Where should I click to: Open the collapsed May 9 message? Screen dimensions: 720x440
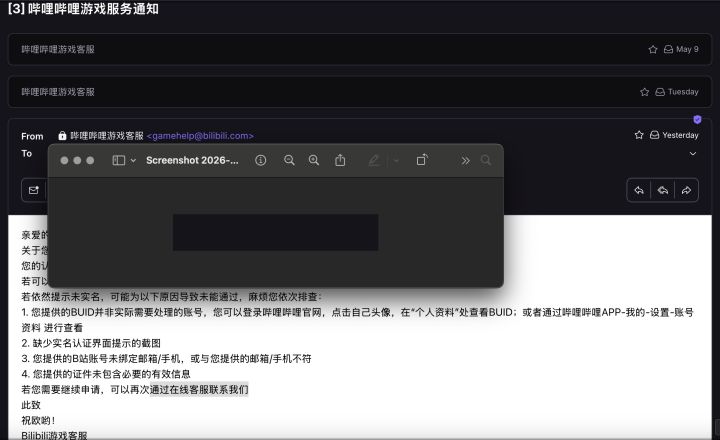pos(360,49)
